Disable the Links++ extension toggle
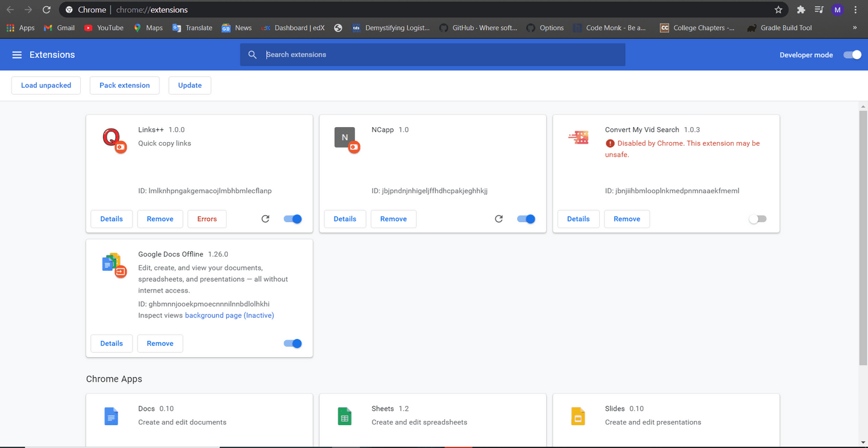Screen dimensions: 868x448 [293, 219]
